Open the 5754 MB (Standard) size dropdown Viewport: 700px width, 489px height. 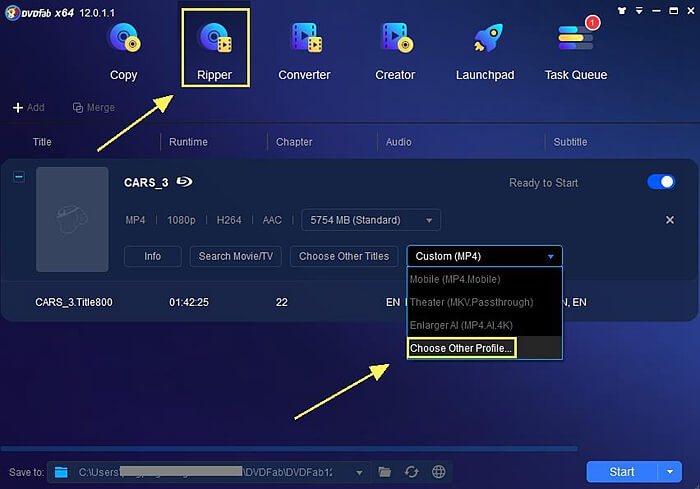pos(371,220)
